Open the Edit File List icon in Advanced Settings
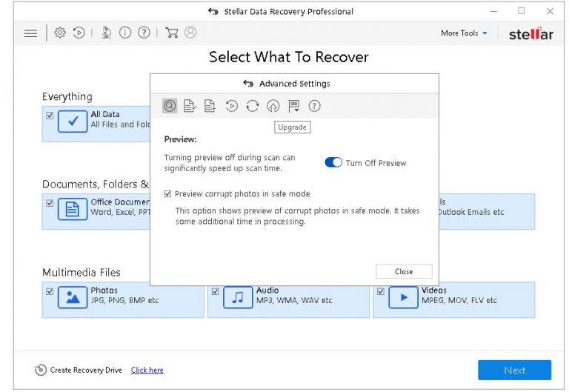 point(190,106)
